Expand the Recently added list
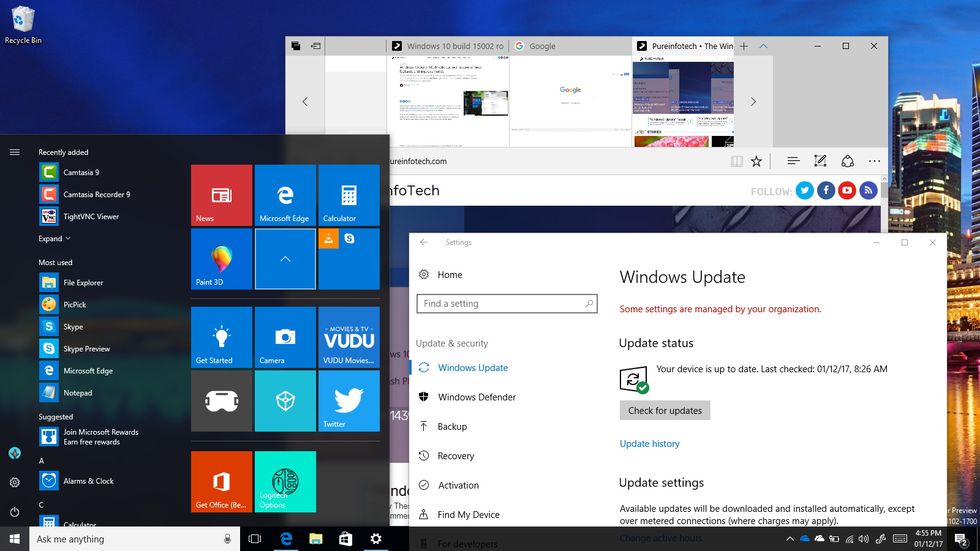The width and height of the screenshot is (980, 551). tap(55, 239)
